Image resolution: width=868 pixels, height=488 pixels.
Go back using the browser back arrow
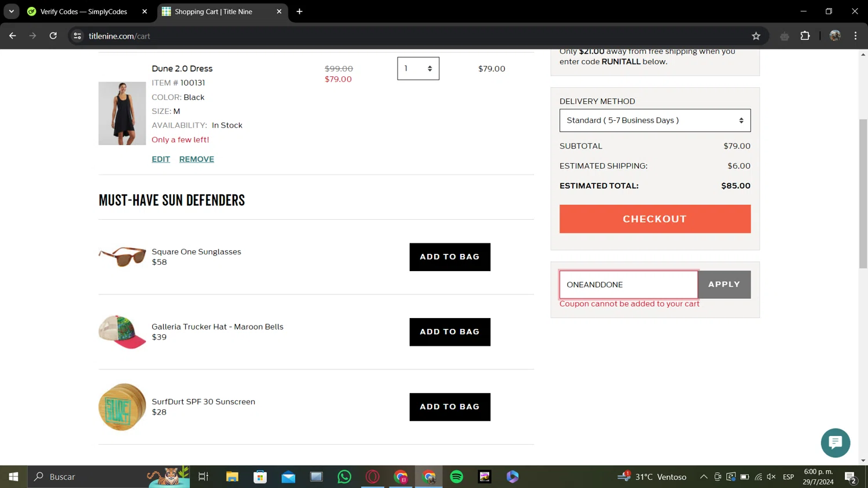[x=13, y=36]
